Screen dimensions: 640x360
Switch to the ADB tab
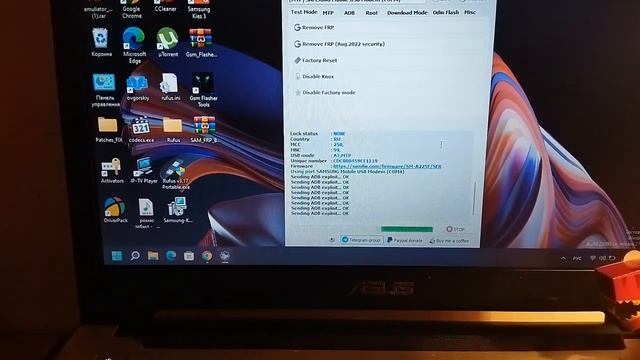coord(349,13)
